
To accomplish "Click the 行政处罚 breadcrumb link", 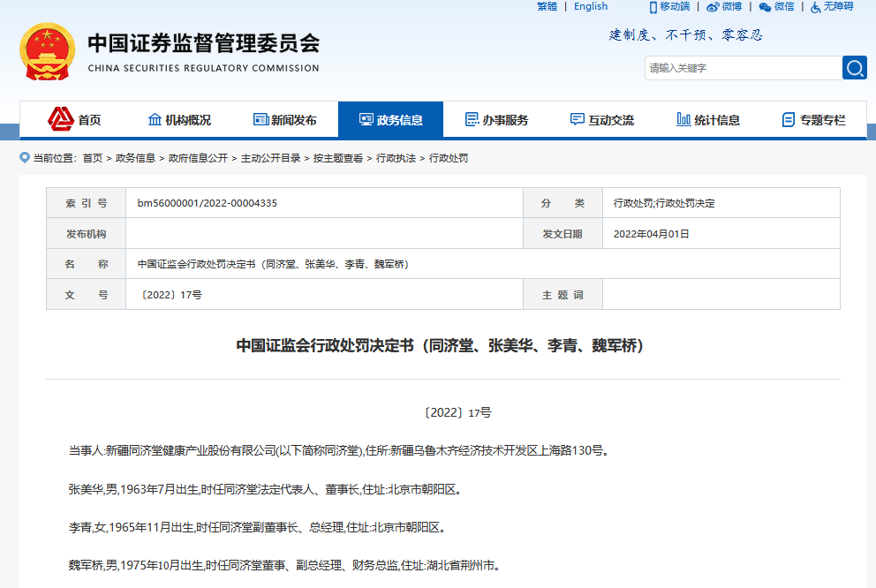I will 448,159.
